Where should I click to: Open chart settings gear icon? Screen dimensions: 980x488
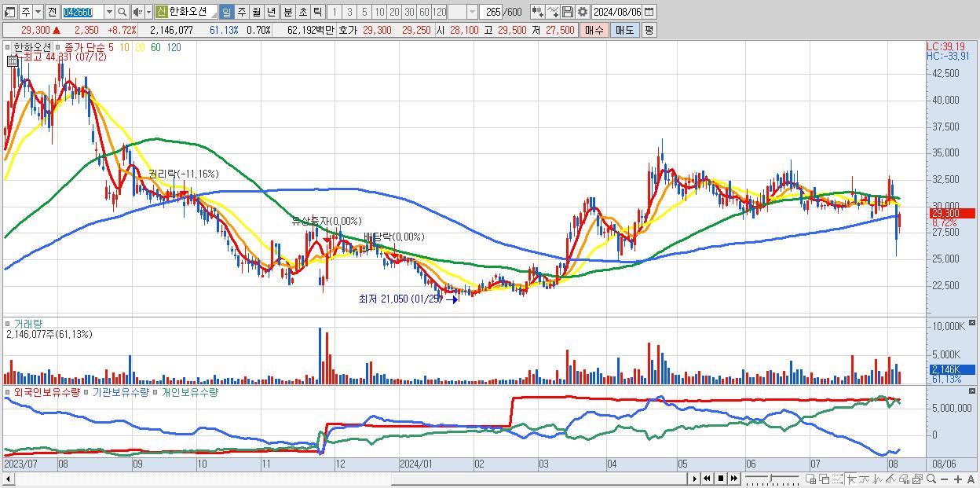click(583, 12)
